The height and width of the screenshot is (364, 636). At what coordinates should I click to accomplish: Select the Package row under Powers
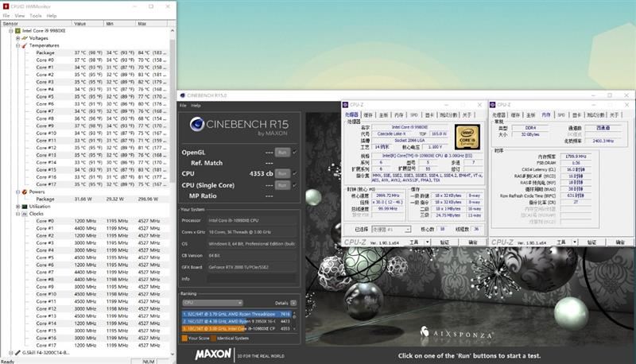coord(102,199)
